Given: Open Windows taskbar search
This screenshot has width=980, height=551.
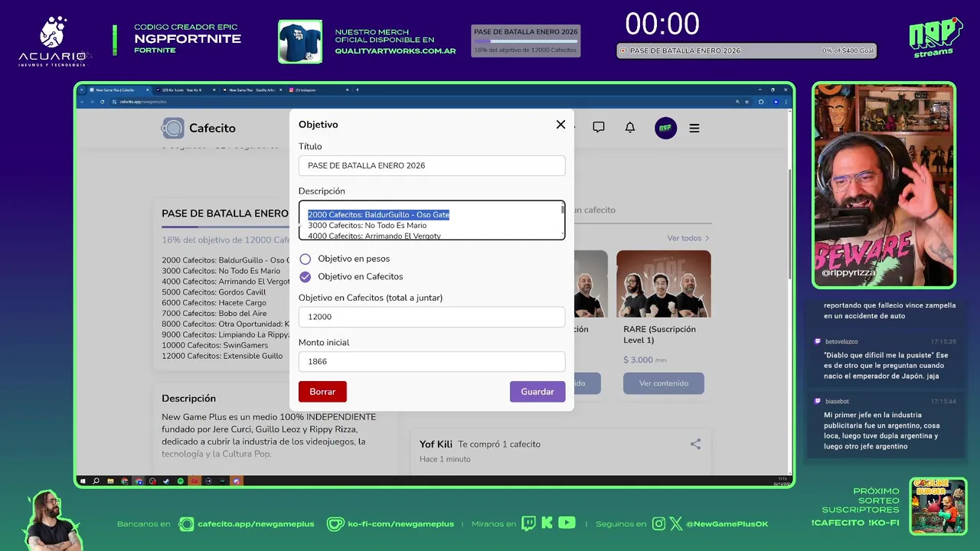Looking at the screenshot, I should click(x=96, y=481).
